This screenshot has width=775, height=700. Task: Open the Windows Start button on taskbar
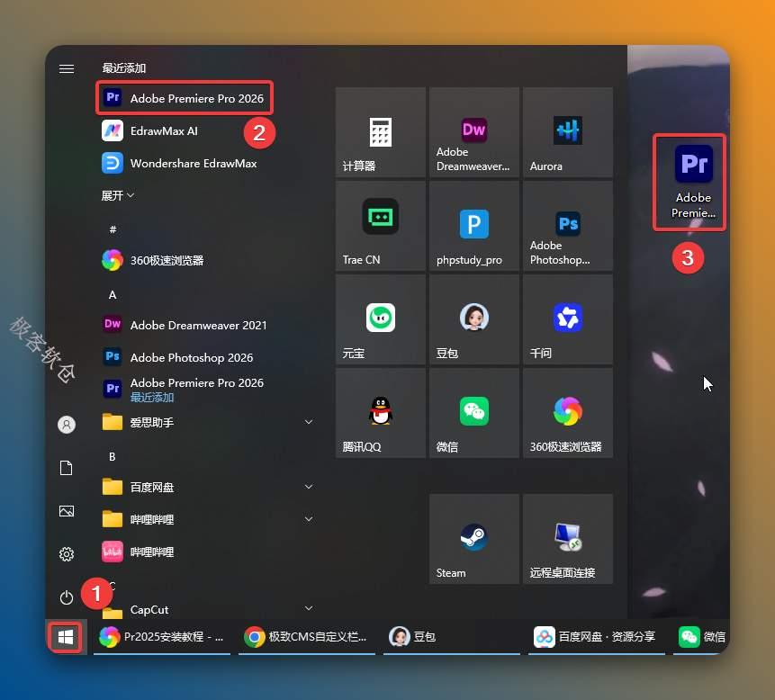(x=66, y=637)
